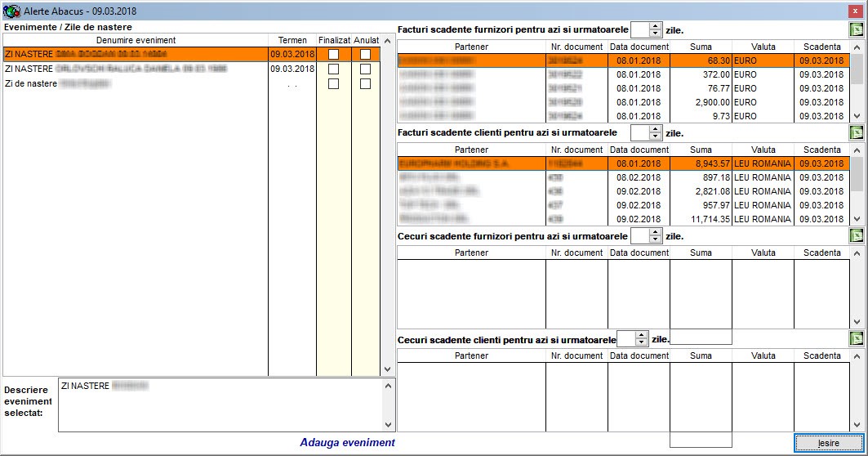Select client invoice with amount 897.18

point(623,177)
